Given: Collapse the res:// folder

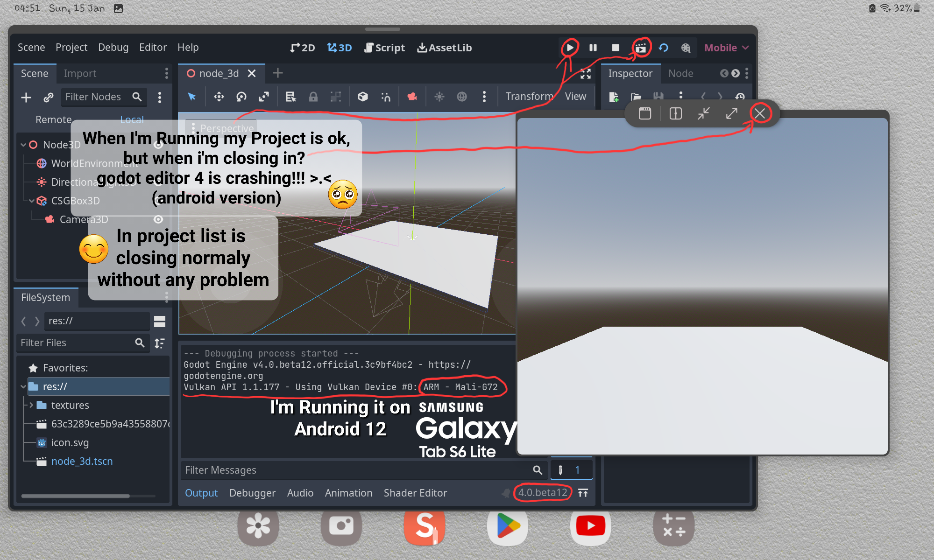Looking at the screenshot, I should coord(23,386).
